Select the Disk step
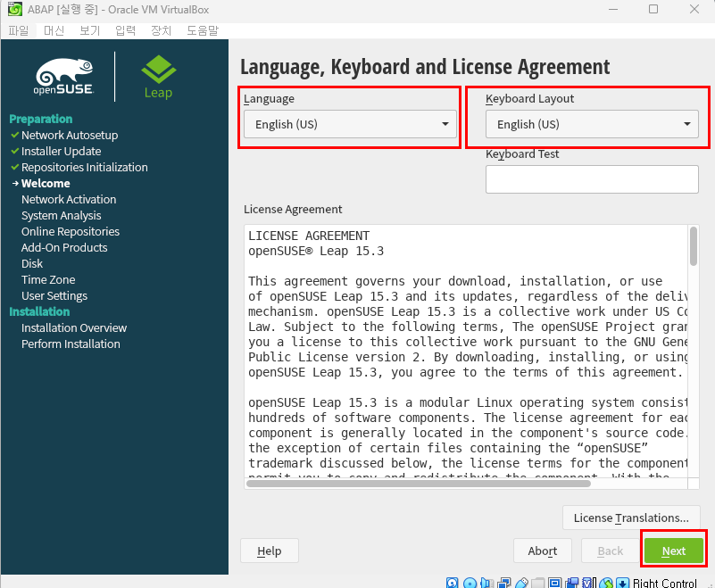The height and width of the screenshot is (588, 715). [32, 263]
